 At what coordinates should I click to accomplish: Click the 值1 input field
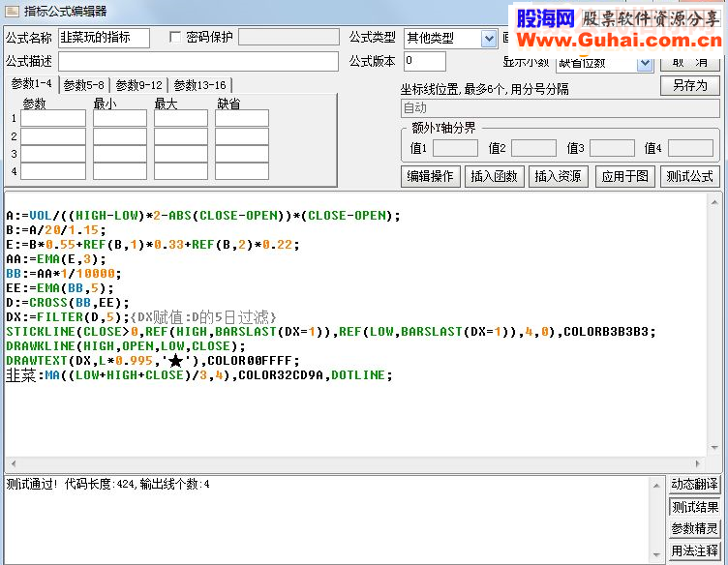(455, 148)
